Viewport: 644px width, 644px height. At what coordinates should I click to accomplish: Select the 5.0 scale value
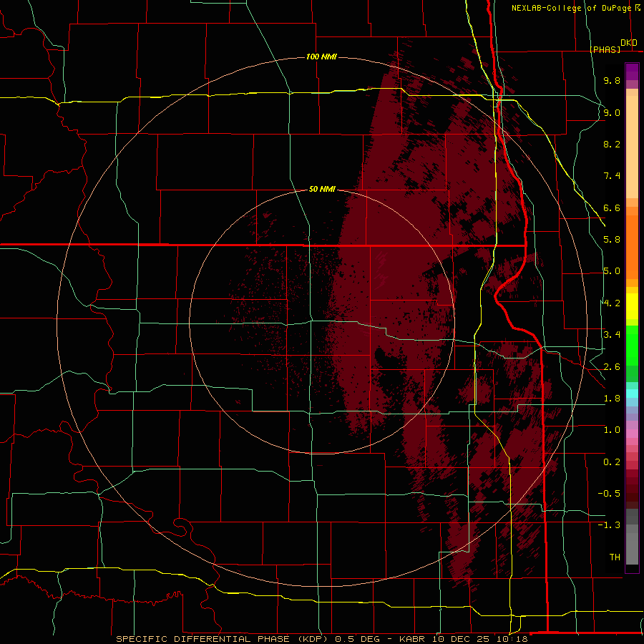[612, 271]
